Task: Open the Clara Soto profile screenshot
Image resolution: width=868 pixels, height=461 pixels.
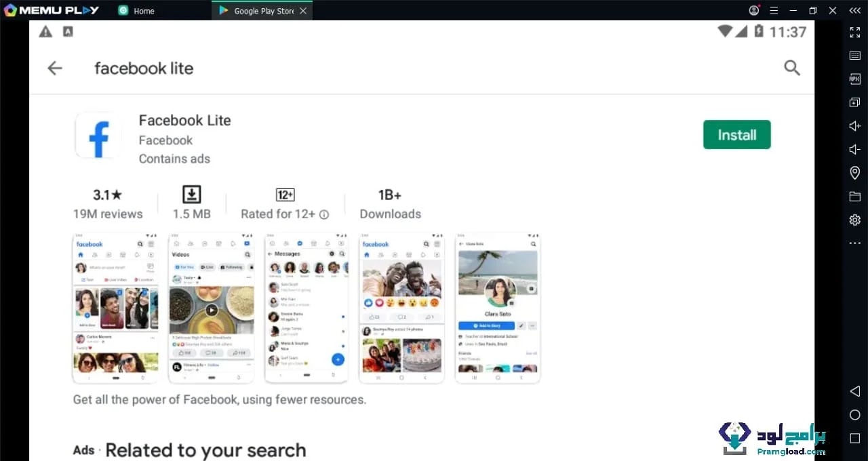Action: 498,308
